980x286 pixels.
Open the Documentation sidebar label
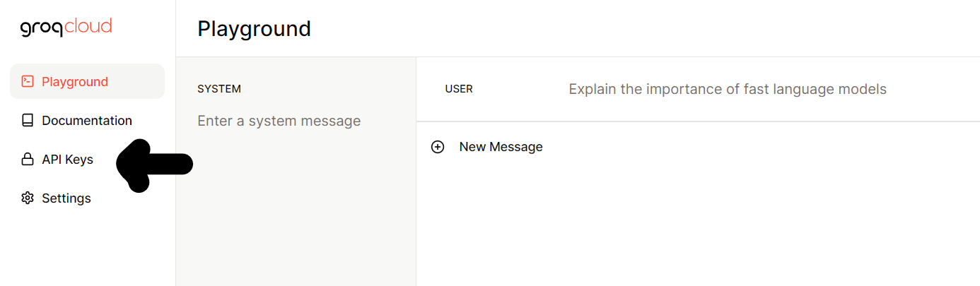[87, 121]
